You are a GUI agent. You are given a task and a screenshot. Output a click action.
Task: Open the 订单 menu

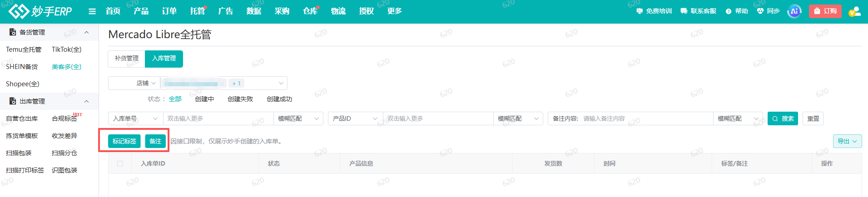click(169, 11)
